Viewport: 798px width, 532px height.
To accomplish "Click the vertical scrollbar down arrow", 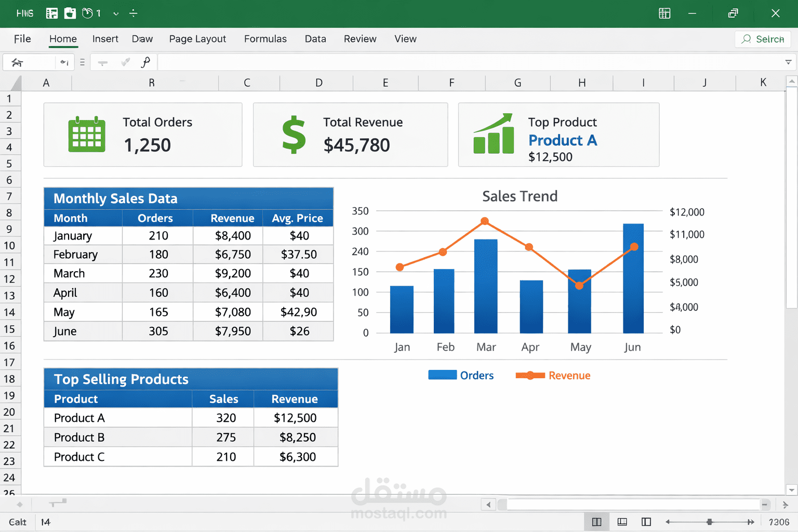I will (792, 490).
